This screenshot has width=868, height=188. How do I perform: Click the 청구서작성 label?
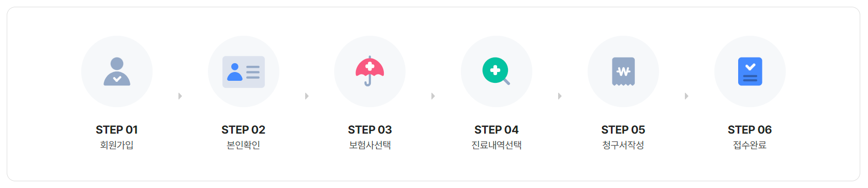[623, 145]
